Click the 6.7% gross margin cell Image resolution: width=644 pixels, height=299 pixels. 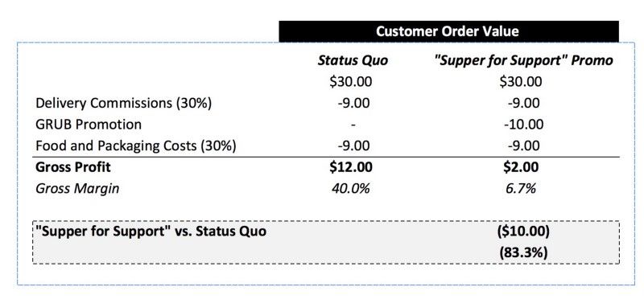click(521, 189)
